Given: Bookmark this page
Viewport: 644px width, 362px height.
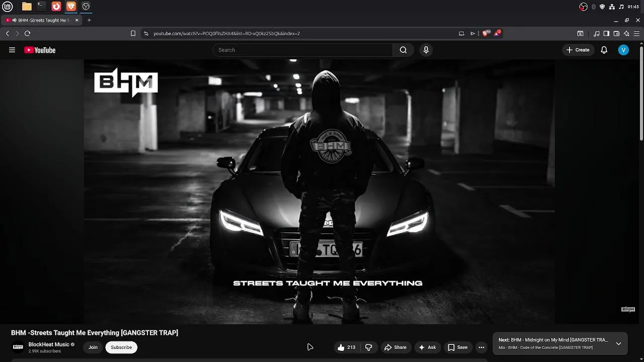Looking at the screenshot, I should [x=133, y=33].
